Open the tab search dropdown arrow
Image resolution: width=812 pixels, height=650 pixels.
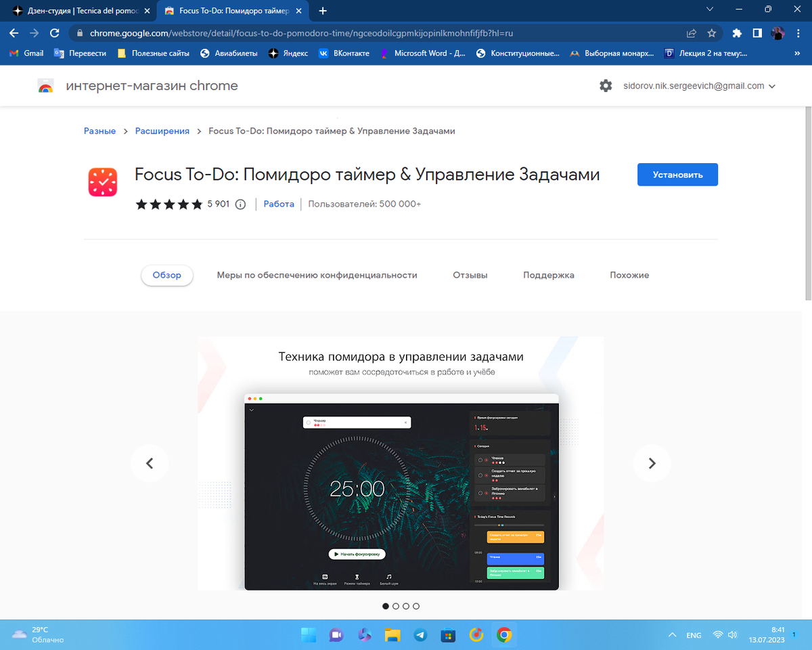coord(709,9)
